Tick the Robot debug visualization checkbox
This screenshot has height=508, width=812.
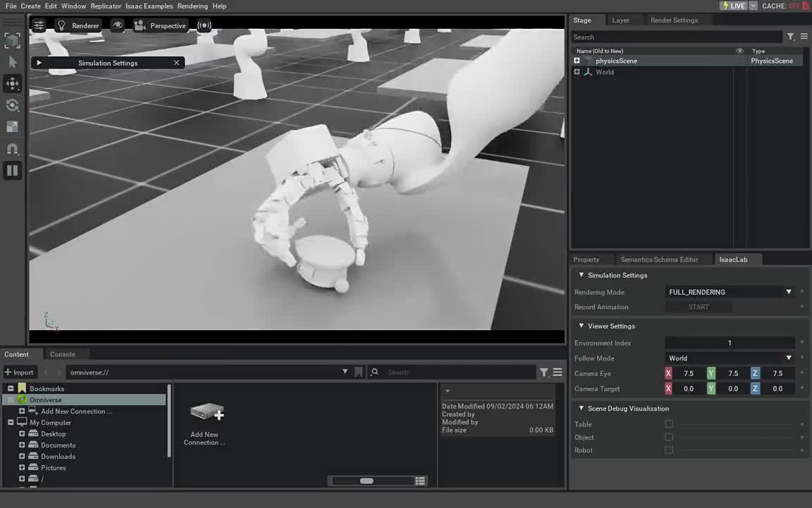669,450
